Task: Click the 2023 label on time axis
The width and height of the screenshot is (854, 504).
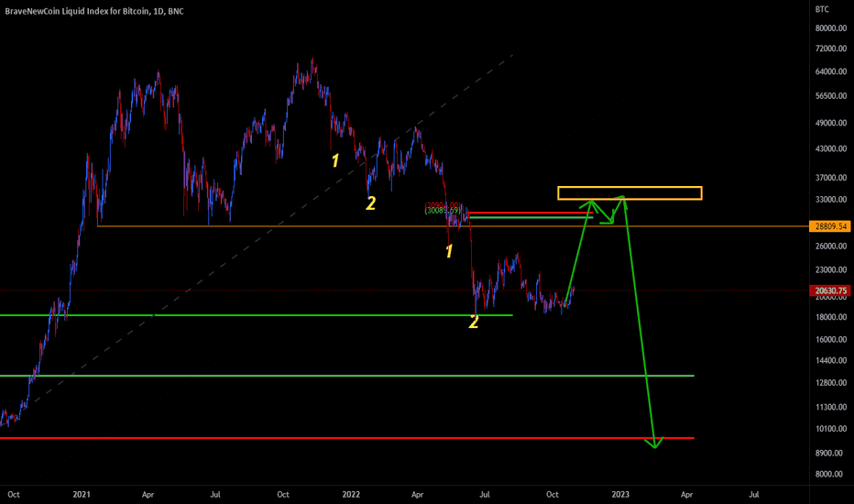Action: point(619,495)
